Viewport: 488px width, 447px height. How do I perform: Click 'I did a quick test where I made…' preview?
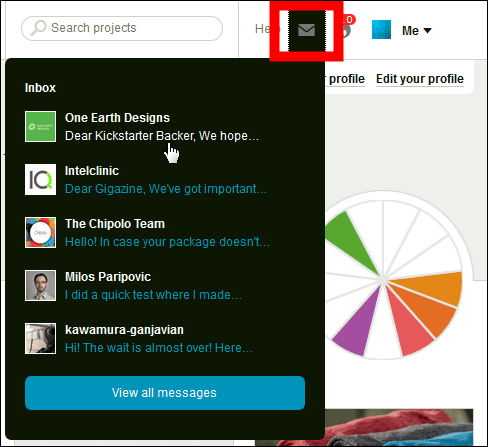pyautogui.click(x=153, y=295)
